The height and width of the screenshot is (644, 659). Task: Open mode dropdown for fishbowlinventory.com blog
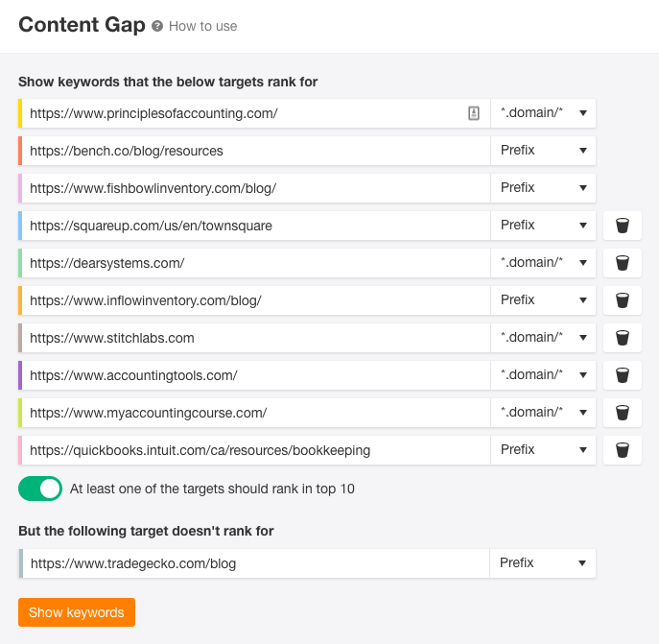pos(543,188)
